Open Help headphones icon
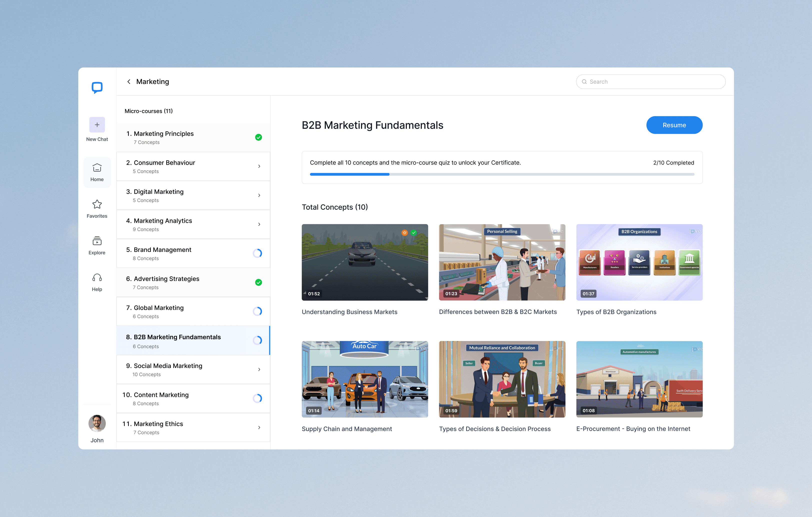The image size is (812, 517). coord(97,278)
